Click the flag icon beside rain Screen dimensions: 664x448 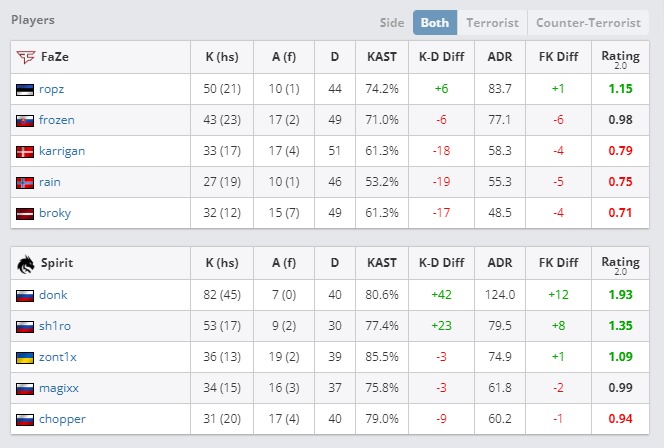click(25, 182)
